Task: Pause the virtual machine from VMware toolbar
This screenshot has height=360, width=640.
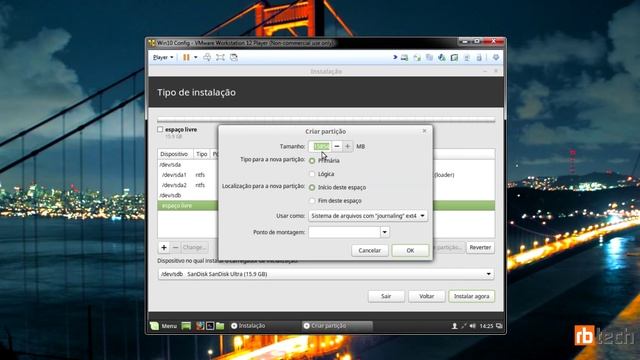Action: 186,58
